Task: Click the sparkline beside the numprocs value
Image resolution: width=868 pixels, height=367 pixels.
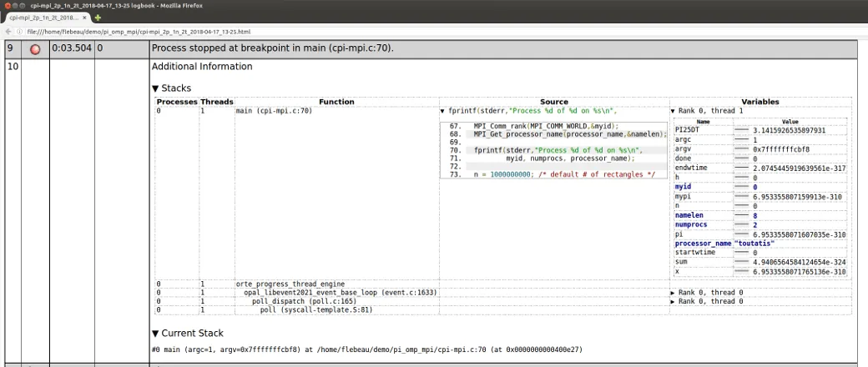Action: click(x=741, y=225)
